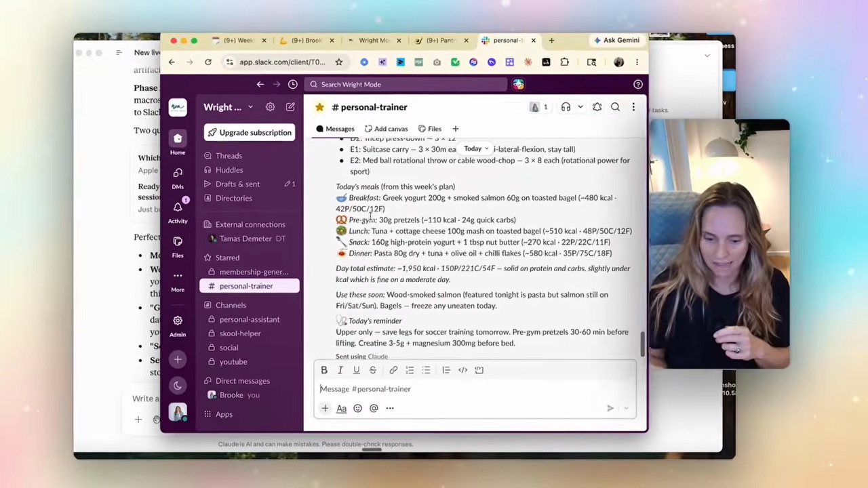Hide formatting toolbar with Aa icon

pos(341,408)
